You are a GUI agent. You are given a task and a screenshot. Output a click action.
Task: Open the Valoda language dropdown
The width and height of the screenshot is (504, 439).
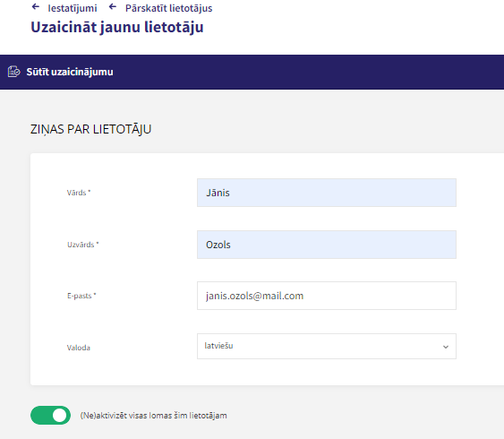pyautogui.click(x=327, y=346)
